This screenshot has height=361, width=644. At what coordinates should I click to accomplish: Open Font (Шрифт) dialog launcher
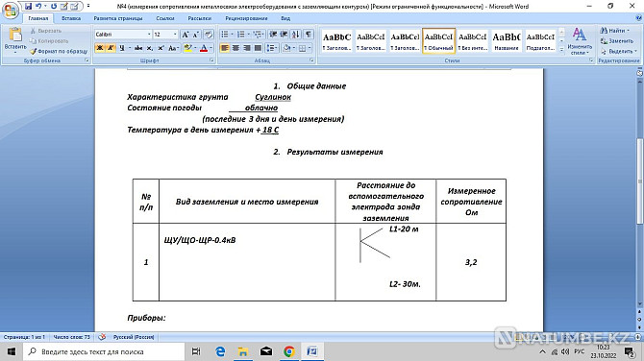point(211,60)
